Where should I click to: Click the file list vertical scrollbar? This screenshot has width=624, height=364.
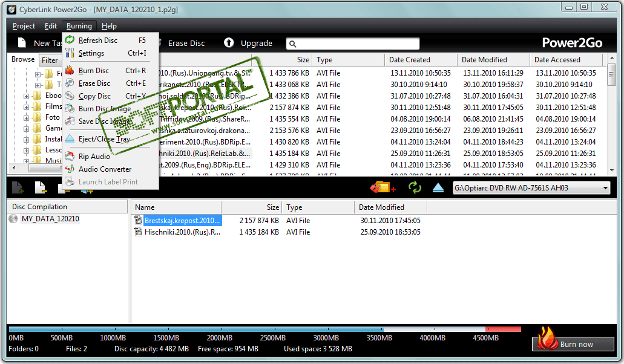click(612, 115)
